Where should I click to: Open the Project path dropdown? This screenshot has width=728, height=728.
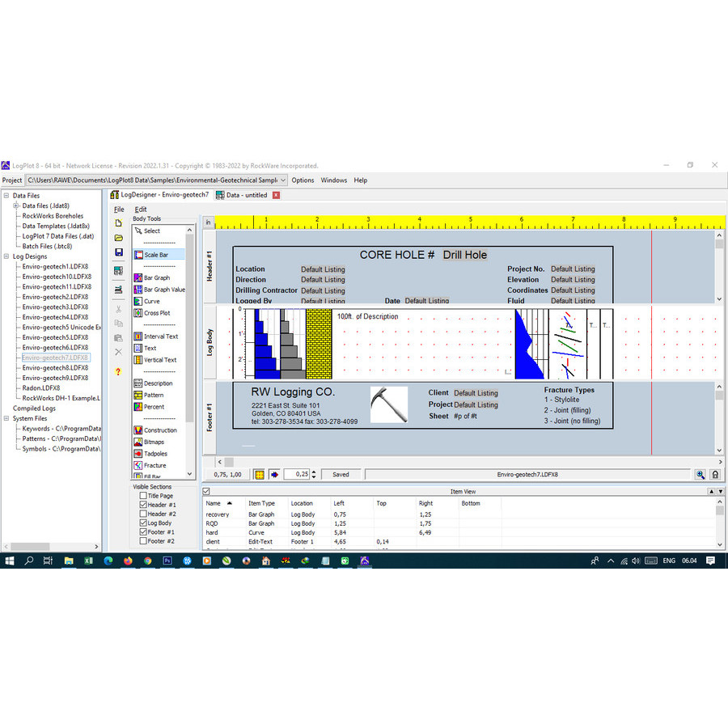pyautogui.click(x=283, y=180)
